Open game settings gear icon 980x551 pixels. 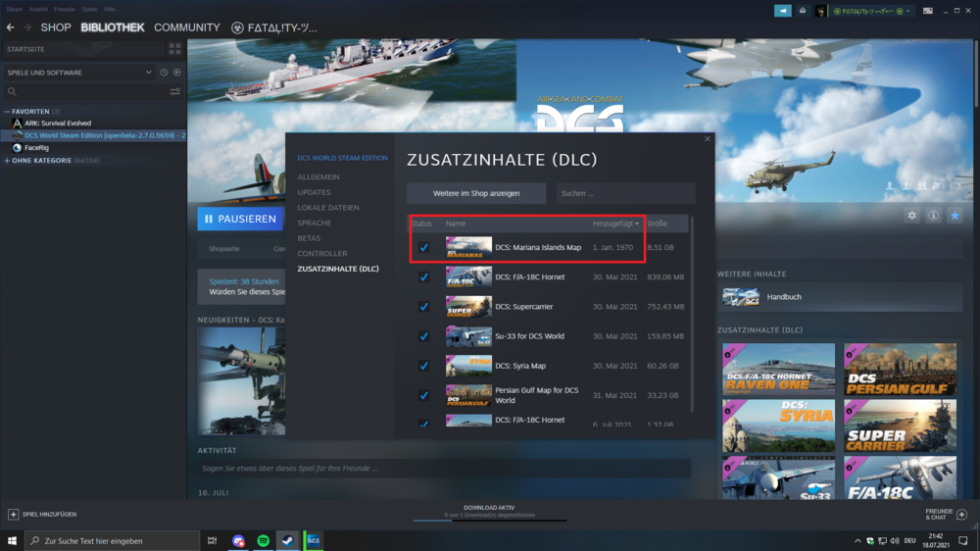point(911,215)
